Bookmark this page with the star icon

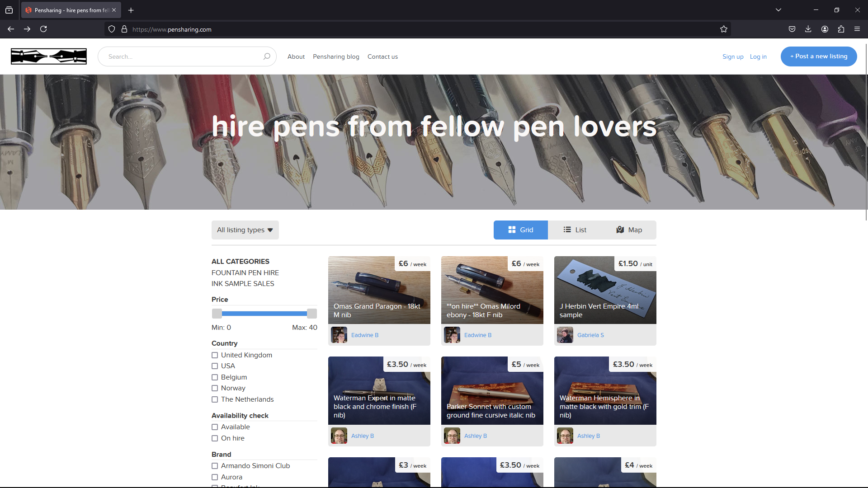[724, 29]
